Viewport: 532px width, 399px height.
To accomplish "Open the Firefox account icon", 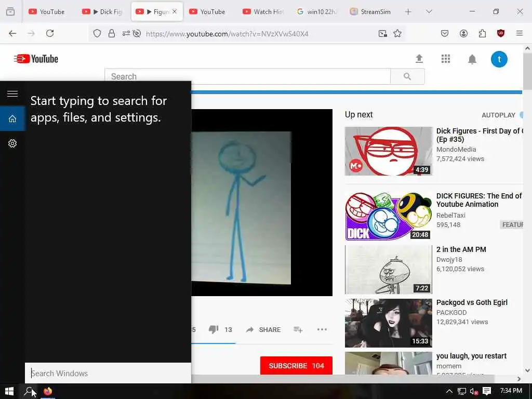I will point(463,33).
